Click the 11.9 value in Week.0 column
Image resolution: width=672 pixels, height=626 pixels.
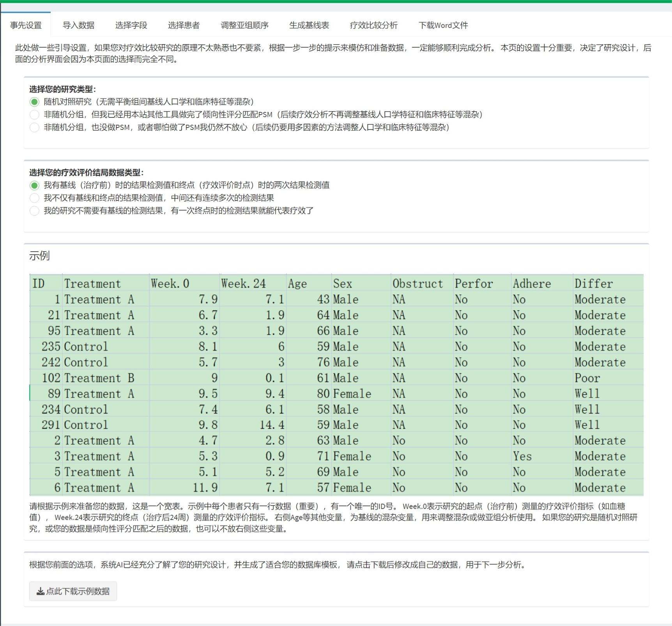(x=205, y=488)
